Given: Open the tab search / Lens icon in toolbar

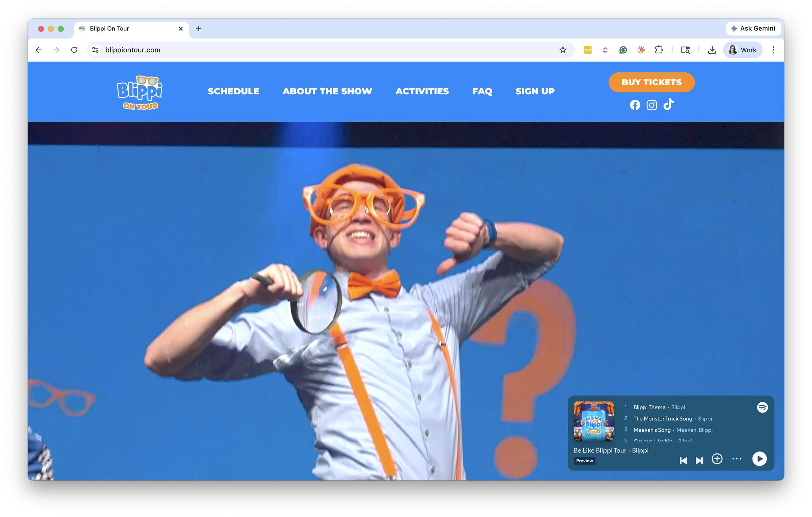Looking at the screenshot, I should click(x=685, y=50).
